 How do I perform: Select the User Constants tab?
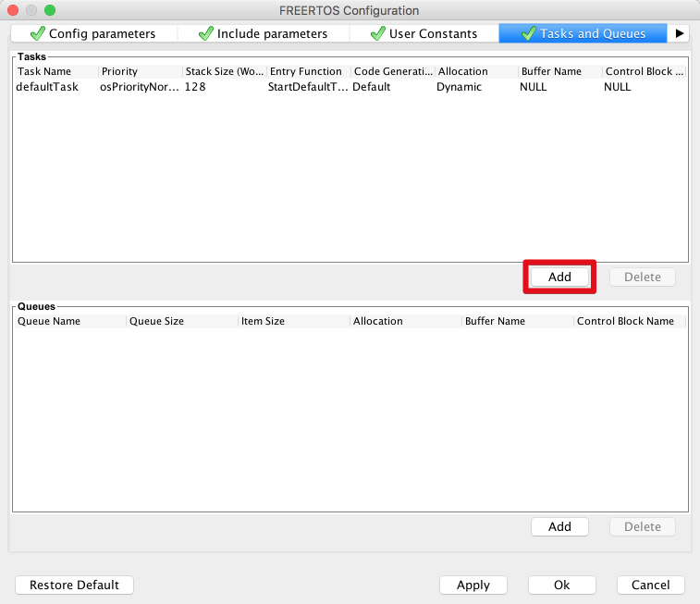coord(424,33)
